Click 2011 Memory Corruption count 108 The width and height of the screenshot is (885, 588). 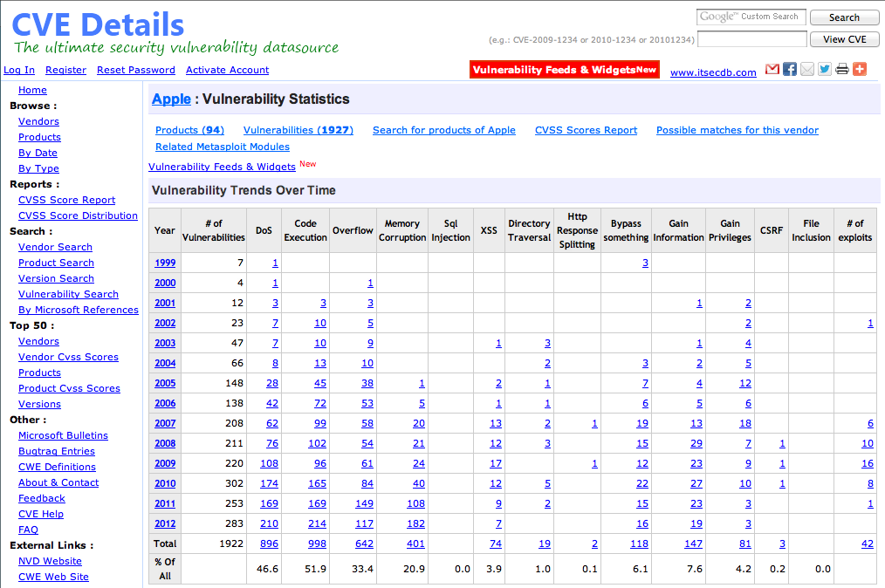pos(416,504)
